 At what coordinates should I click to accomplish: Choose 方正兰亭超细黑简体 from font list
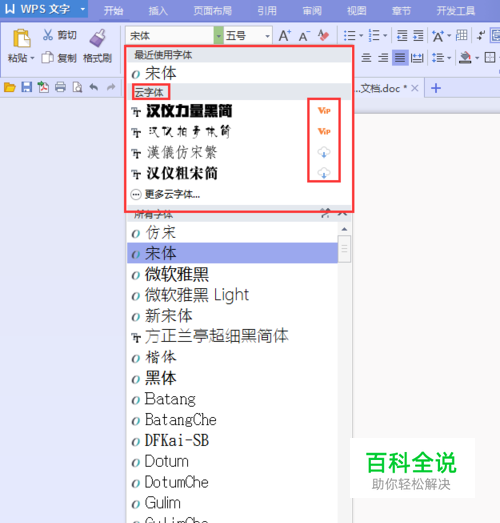pos(232,336)
